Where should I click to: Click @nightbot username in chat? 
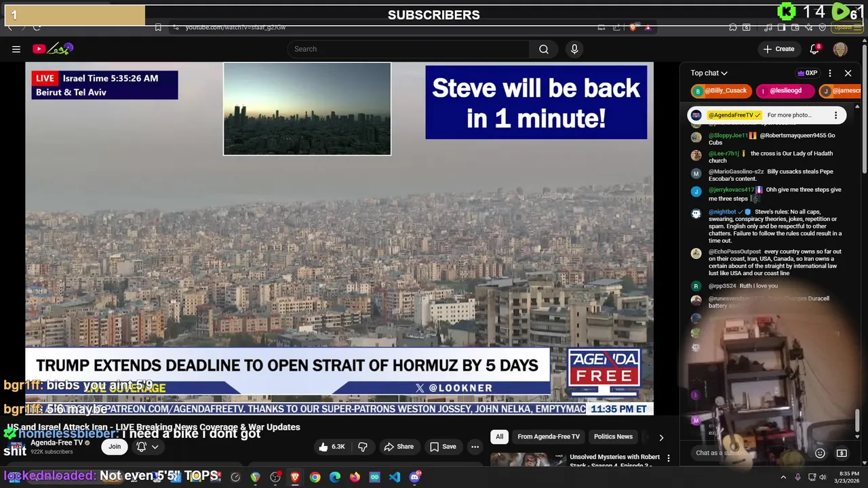(722, 212)
